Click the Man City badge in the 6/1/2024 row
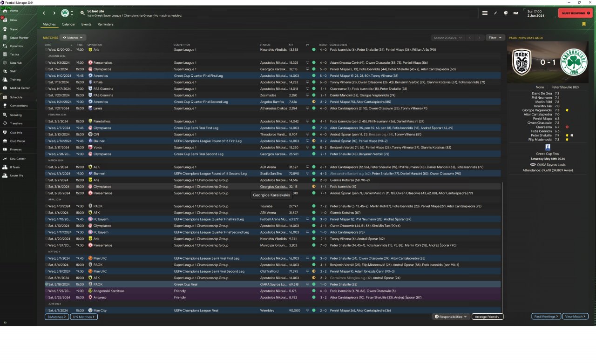This screenshot has height=364, width=596. [x=90, y=310]
